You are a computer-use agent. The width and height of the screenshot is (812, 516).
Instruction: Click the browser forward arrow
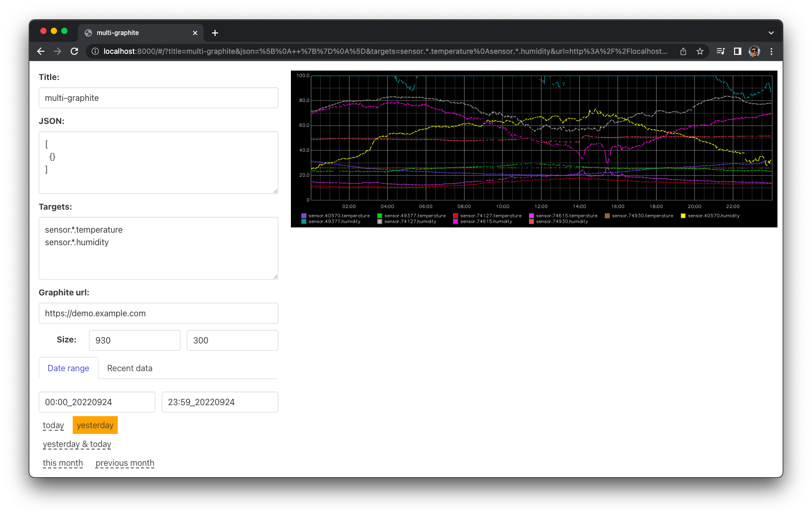point(58,51)
